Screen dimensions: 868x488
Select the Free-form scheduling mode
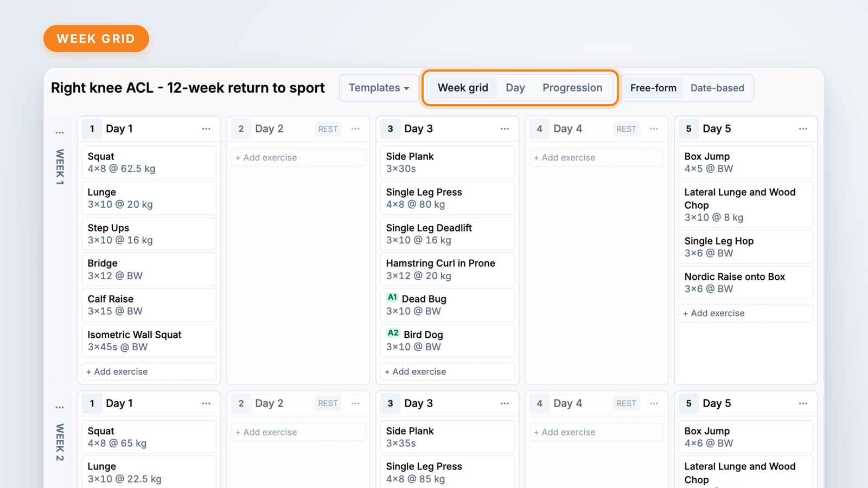pos(653,88)
